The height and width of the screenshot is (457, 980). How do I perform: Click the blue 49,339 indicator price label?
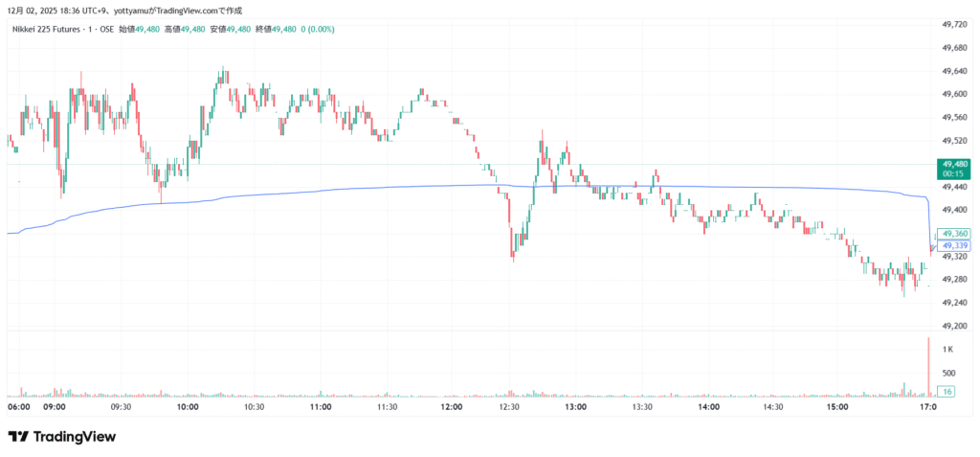pyautogui.click(x=956, y=245)
